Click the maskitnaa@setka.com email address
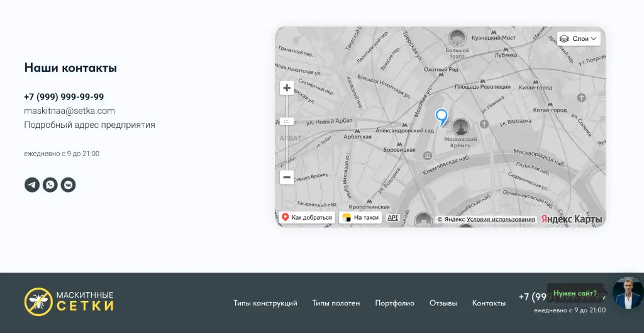 [69, 111]
